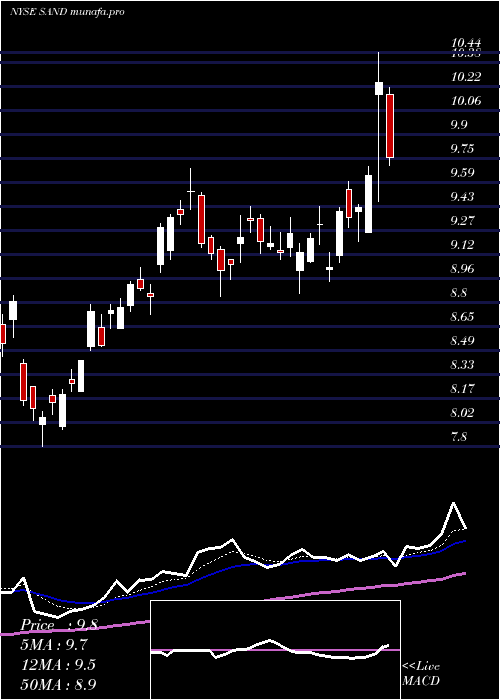Image resolution: width=500 pixels, height=700 pixels.
Task: Click inside the MACD inset chart
Action: tap(275, 650)
